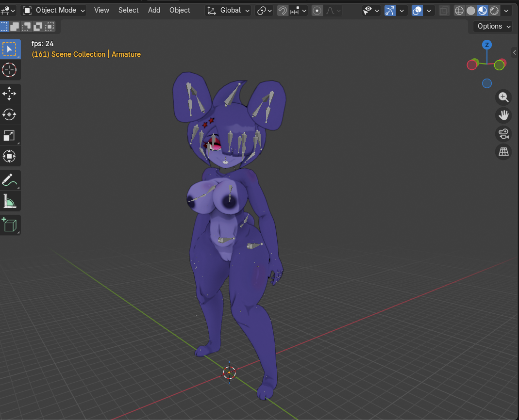
Task: Open the viewport shading options dropdown
Action: (506, 11)
